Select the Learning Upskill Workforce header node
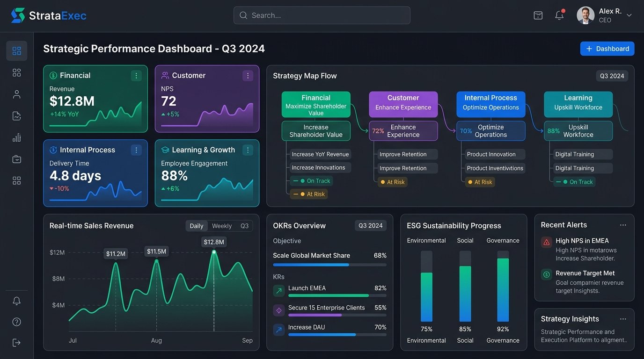644x359 pixels. [578, 105]
